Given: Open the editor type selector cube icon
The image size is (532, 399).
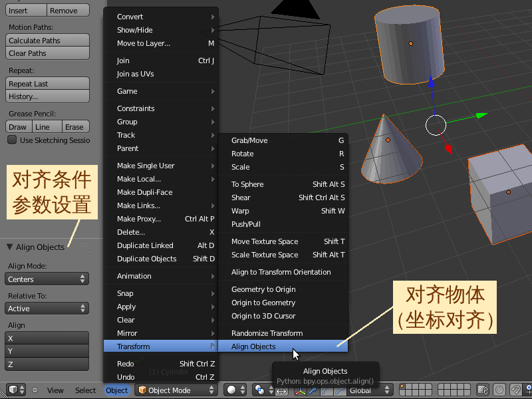Looking at the screenshot, I should click(15, 390).
